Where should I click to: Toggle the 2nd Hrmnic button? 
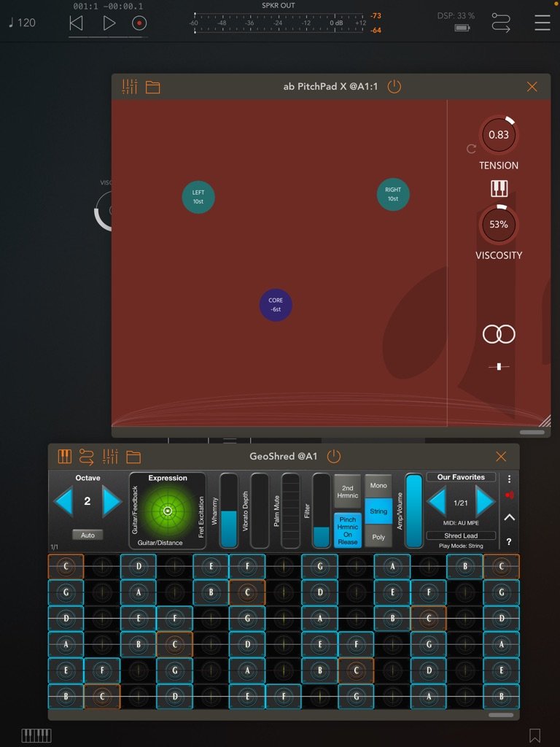348,492
